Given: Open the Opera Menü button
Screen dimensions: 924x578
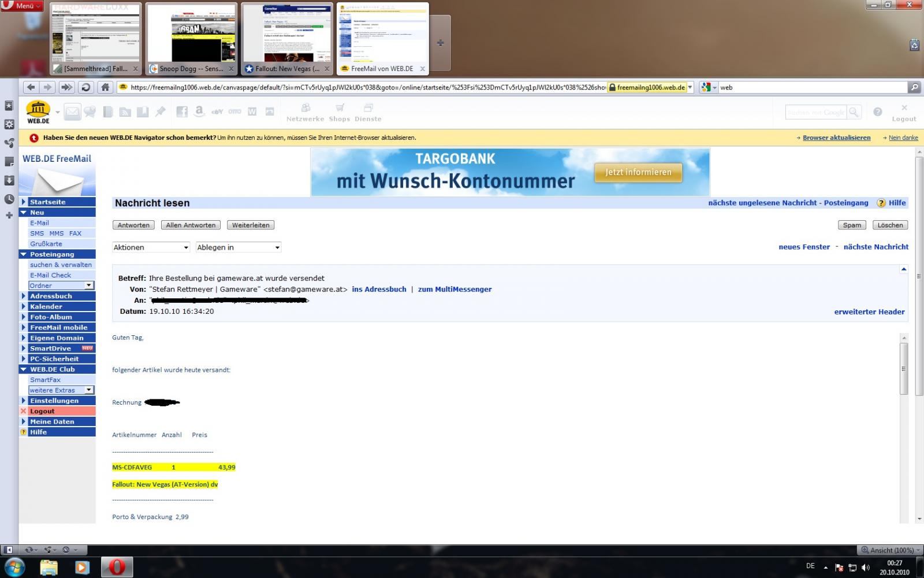Looking at the screenshot, I should pos(22,6).
